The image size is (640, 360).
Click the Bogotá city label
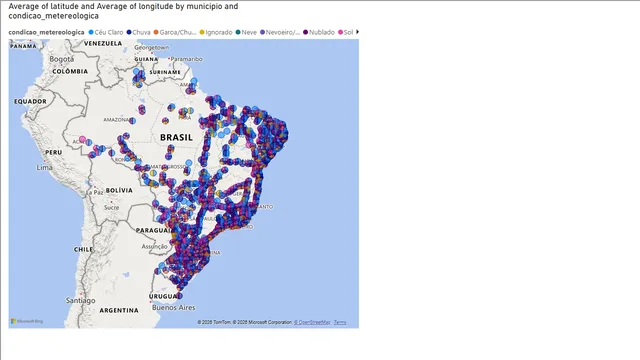click(62, 59)
